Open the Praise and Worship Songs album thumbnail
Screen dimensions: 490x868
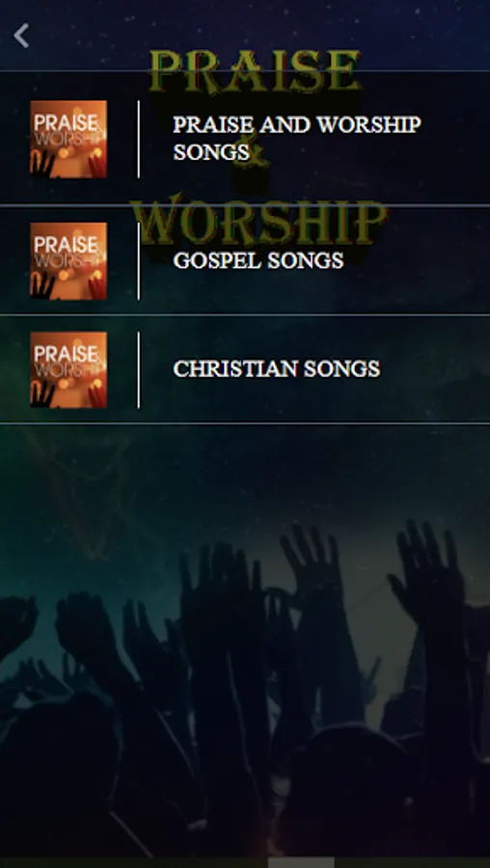point(68,139)
